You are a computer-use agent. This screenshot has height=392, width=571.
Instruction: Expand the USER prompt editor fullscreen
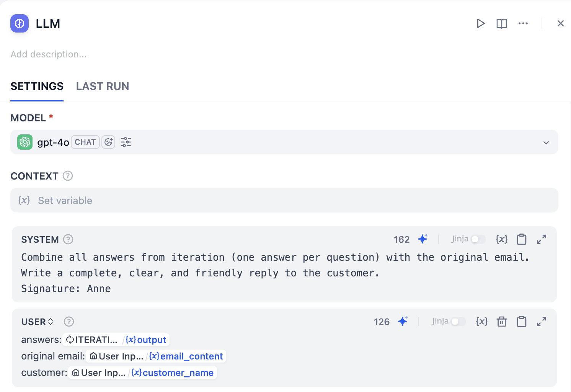[541, 322]
